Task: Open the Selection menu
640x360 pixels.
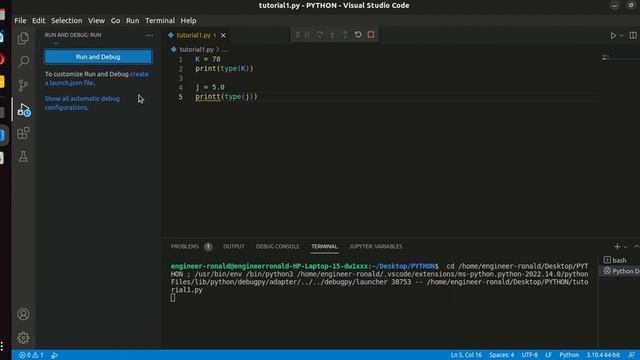Action: pos(67,20)
